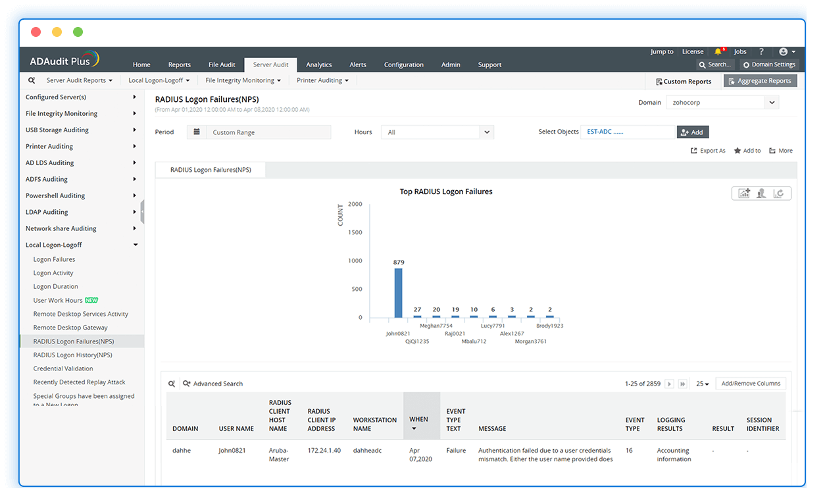Viewport: 825px width, 504px height.
Task: Click the Aggregate Reports button
Action: (x=760, y=80)
